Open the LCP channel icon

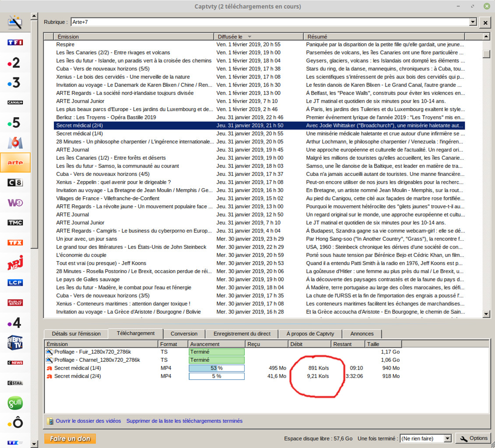pos(15,283)
